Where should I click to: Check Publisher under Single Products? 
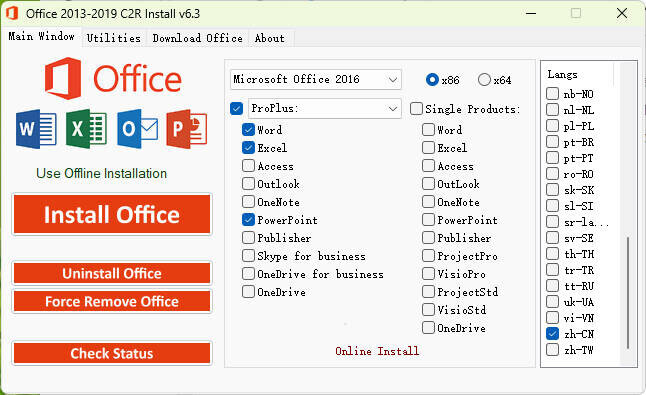[x=428, y=238]
